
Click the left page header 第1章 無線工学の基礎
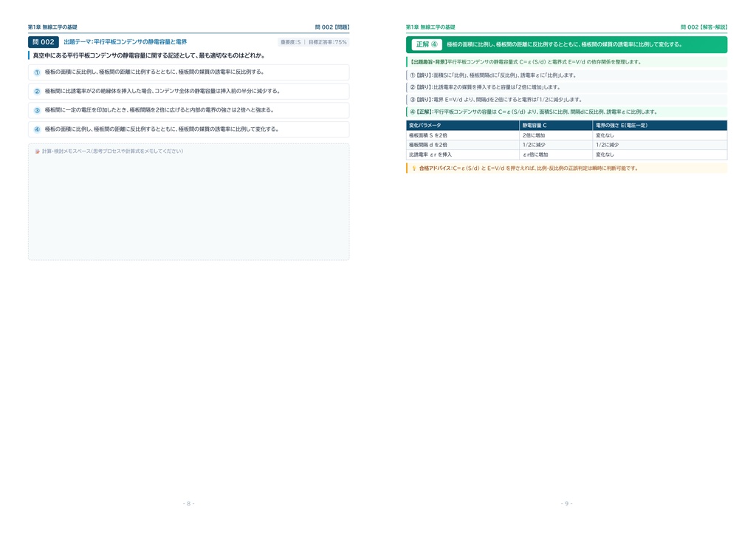pyautogui.click(x=52, y=27)
